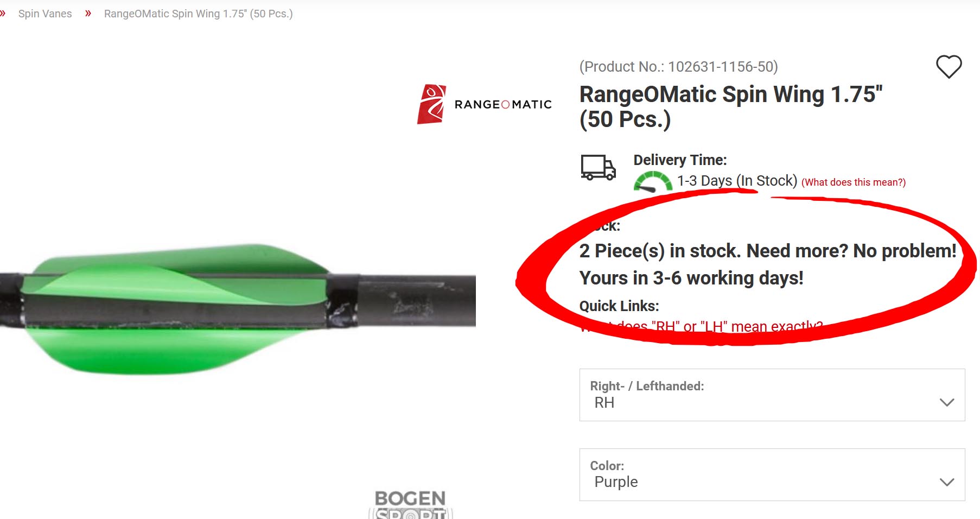Click the delivery truck icon
The width and height of the screenshot is (980, 519).
(x=598, y=167)
